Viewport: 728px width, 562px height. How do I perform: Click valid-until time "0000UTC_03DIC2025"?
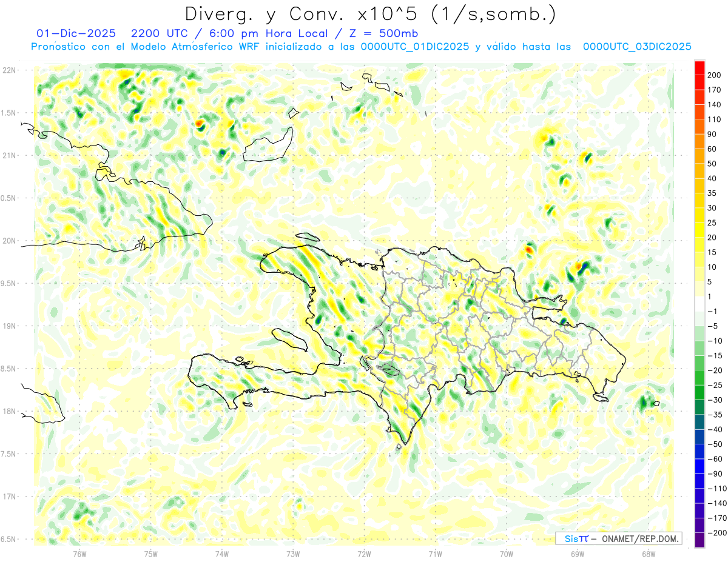(637, 47)
